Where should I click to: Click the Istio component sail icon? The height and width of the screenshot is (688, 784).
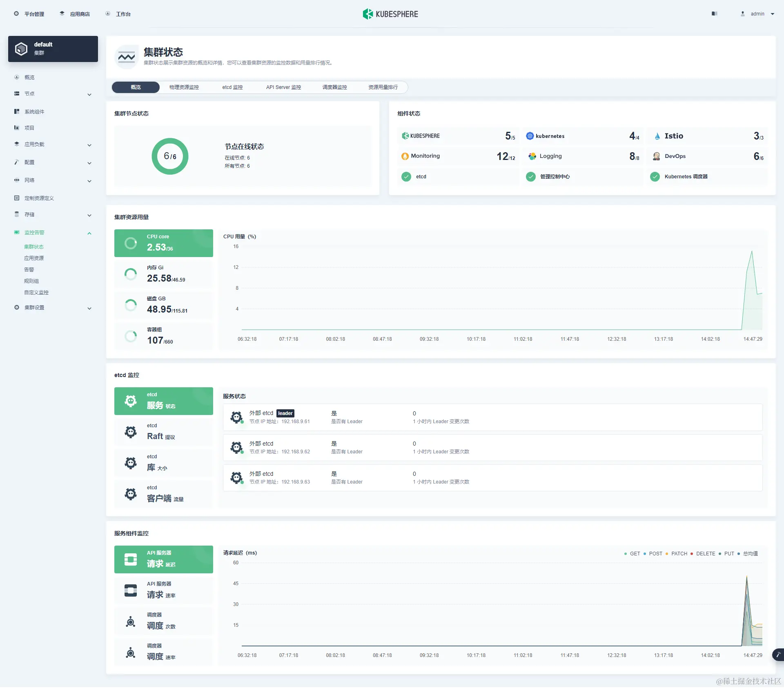[x=657, y=136]
